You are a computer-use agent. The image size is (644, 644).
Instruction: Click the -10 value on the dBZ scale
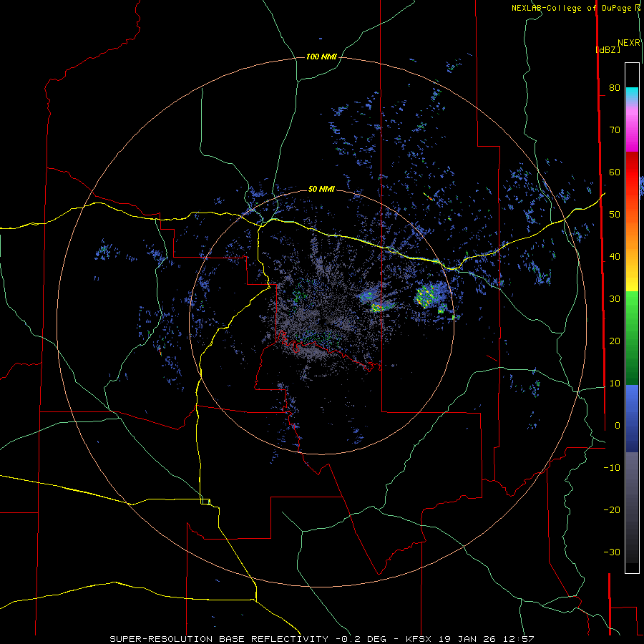tap(612, 468)
